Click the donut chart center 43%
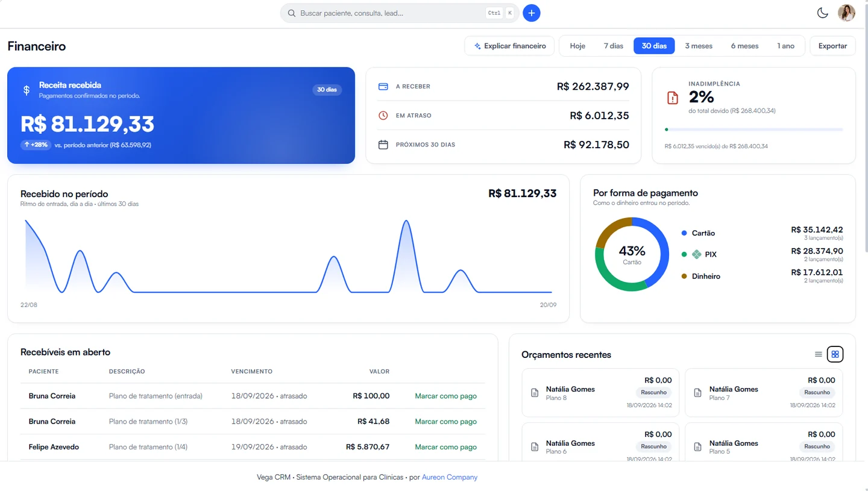Screen dimensions: 868x491 (632, 251)
